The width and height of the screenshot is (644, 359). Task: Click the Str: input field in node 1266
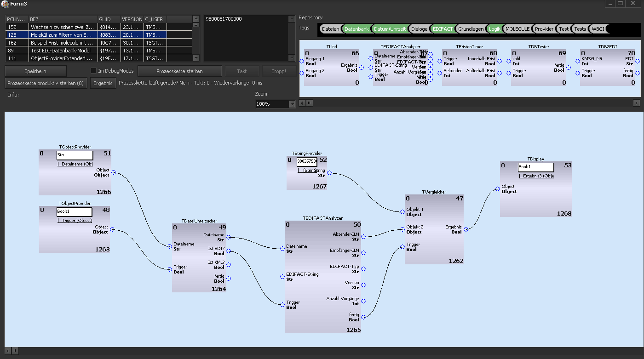(x=75, y=155)
